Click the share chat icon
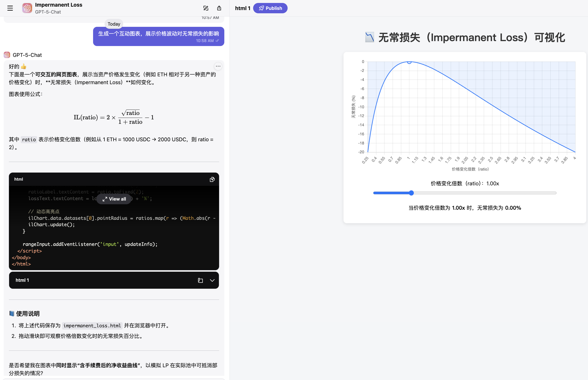This screenshot has width=588, height=380. click(219, 8)
